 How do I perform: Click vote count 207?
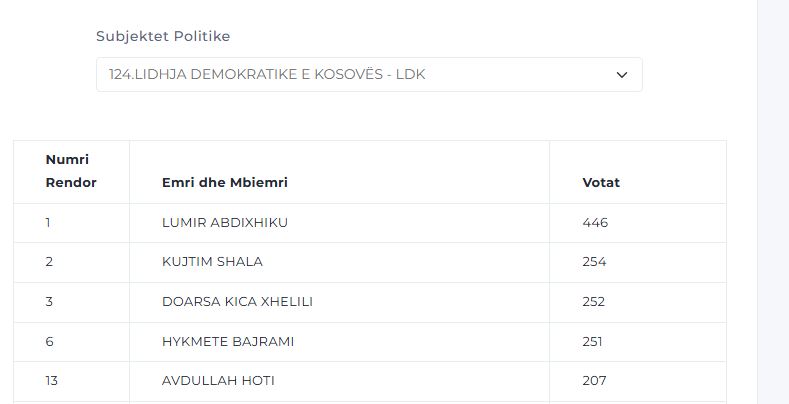[594, 381]
